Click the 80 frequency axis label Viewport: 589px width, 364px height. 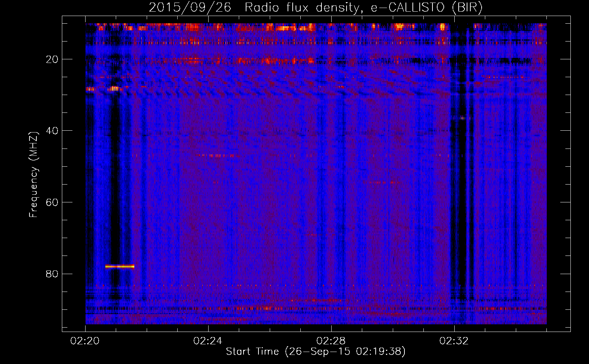(x=52, y=274)
